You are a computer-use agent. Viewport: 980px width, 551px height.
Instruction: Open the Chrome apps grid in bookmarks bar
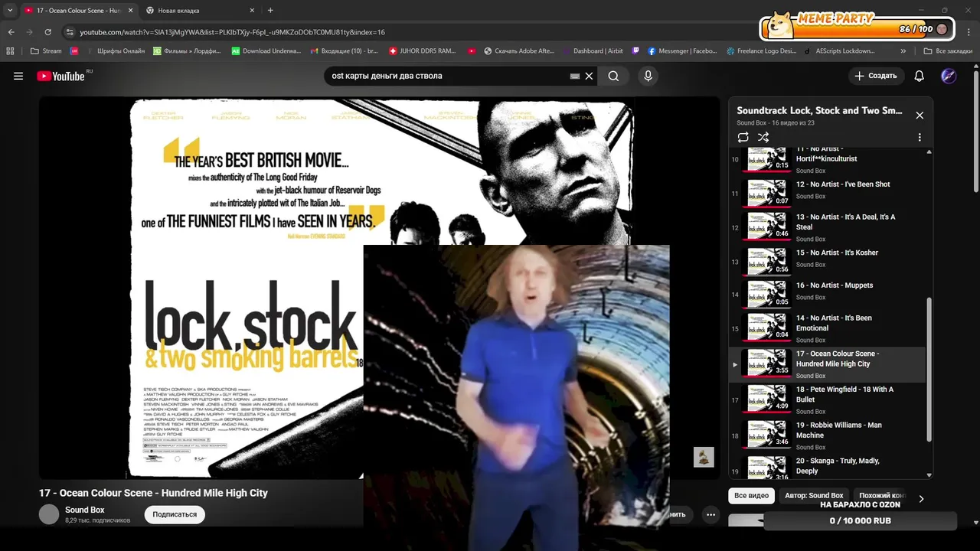click(x=10, y=51)
